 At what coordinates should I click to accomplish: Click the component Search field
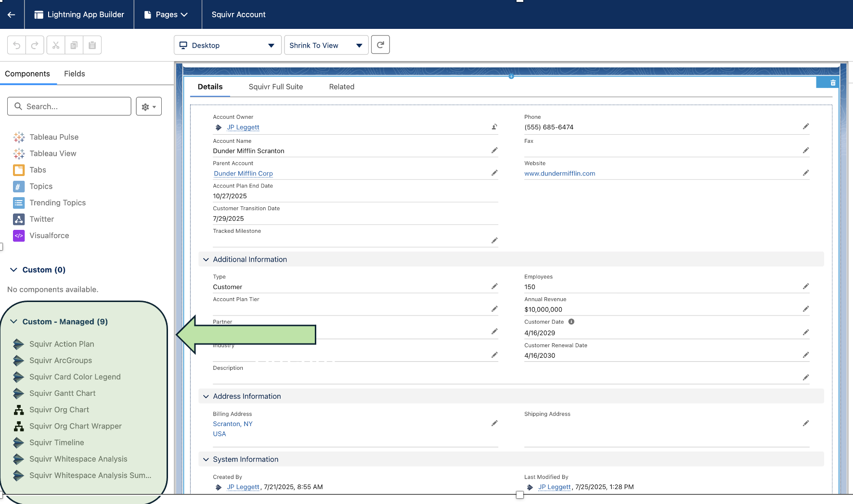pyautogui.click(x=69, y=106)
